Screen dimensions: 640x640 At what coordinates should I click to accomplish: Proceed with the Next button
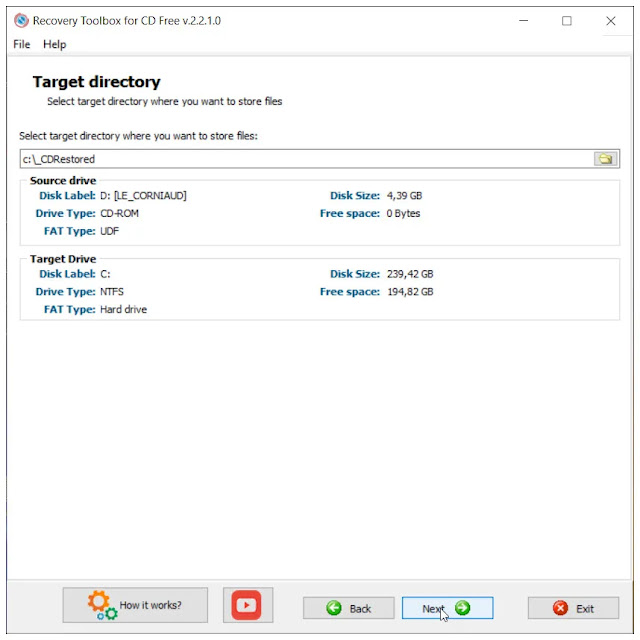447,608
